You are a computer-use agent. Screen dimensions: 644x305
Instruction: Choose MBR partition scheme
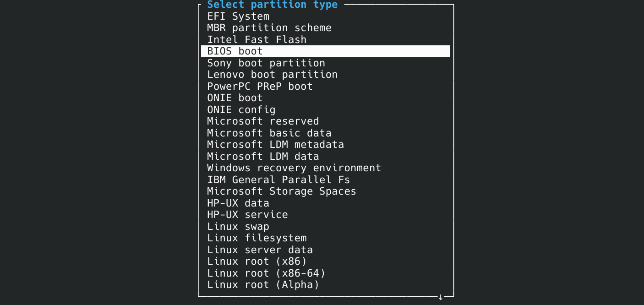click(x=269, y=27)
